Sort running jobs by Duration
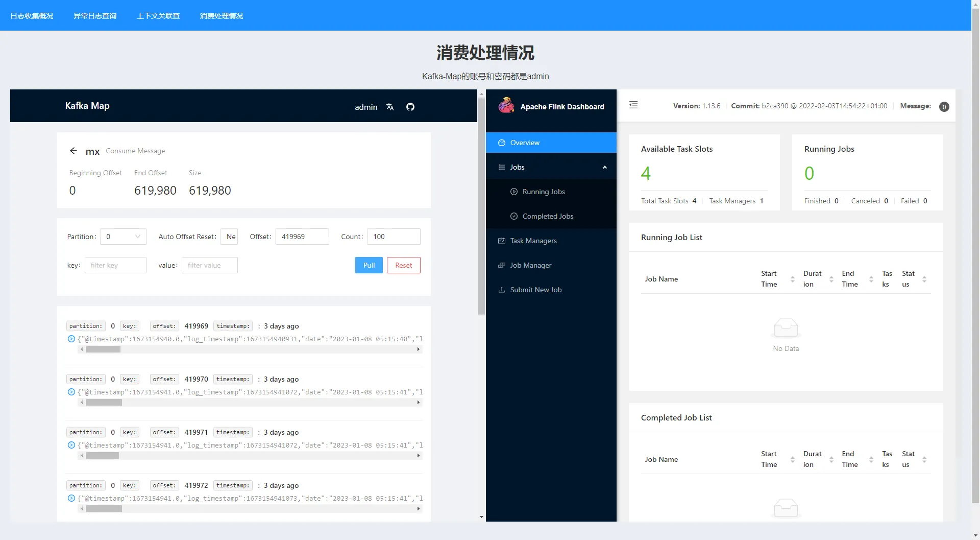 [x=831, y=279]
